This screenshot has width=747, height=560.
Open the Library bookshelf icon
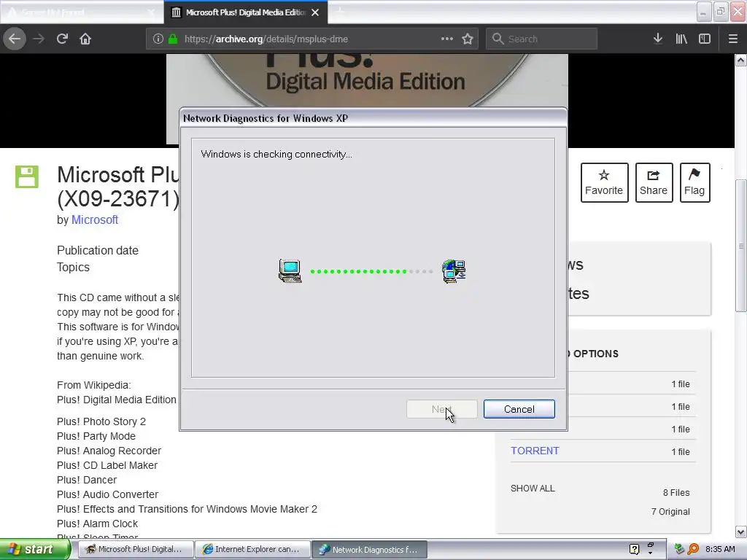coord(681,39)
